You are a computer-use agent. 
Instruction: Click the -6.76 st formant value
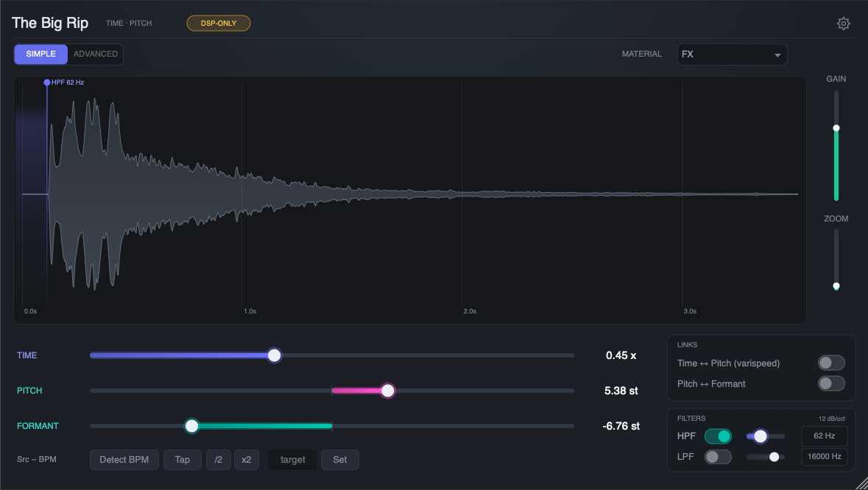click(x=621, y=426)
